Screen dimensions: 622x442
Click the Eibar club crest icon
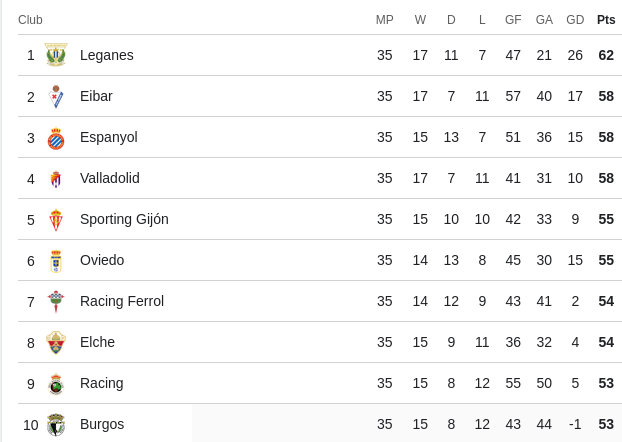[56, 96]
